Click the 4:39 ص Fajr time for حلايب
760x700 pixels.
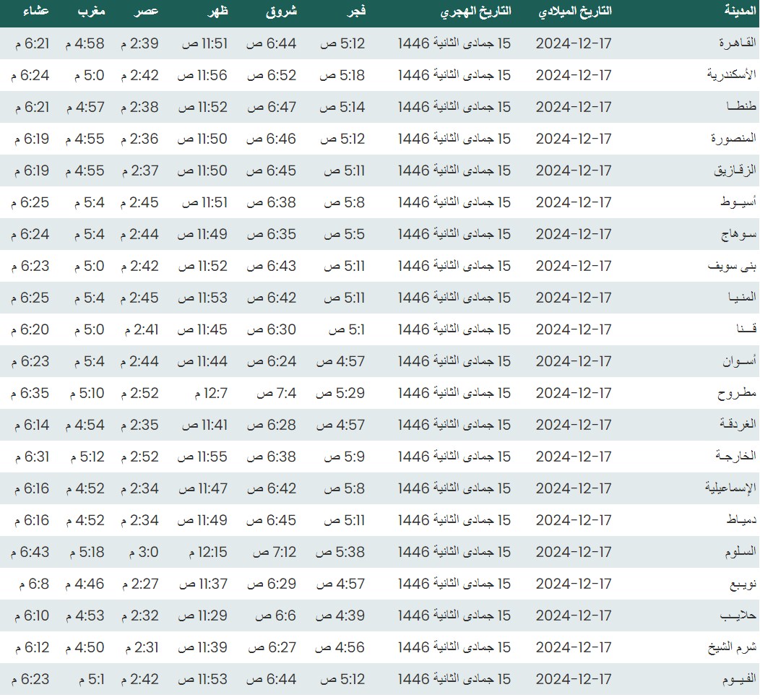(342, 615)
